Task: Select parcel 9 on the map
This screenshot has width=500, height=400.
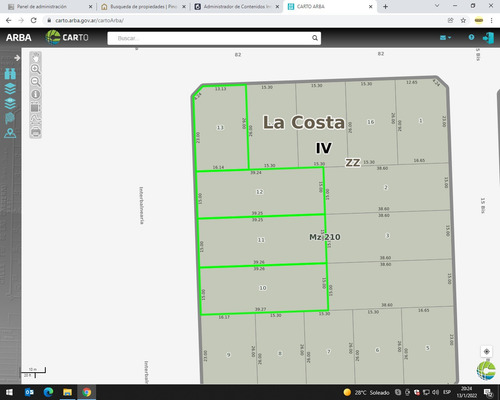Action: pos(228,355)
